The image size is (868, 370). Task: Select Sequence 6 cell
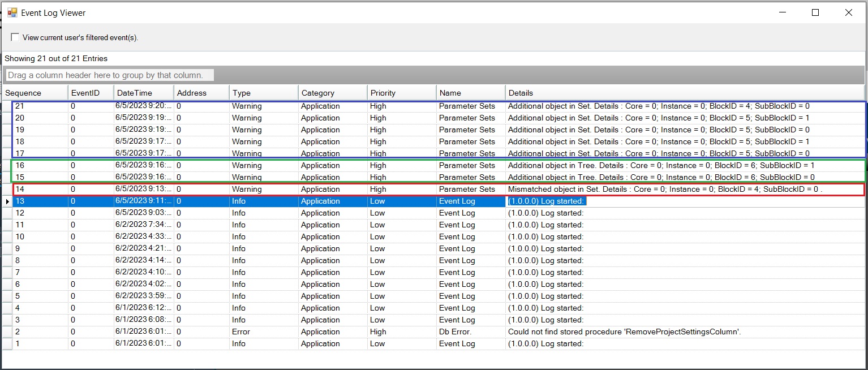[40, 284]
